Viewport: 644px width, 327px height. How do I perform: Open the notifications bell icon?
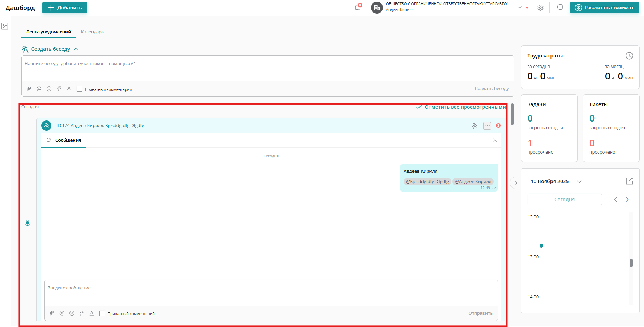(357, 8)
